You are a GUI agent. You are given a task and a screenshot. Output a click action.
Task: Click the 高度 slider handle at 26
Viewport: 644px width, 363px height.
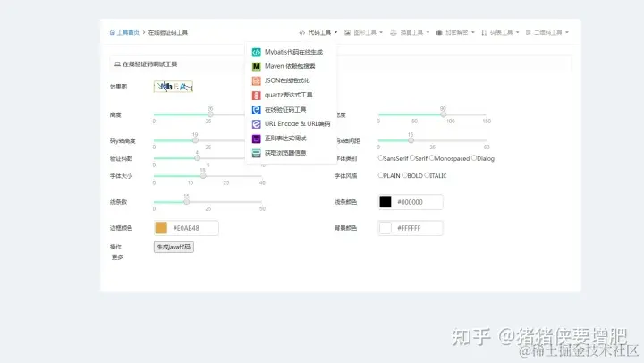pyautogui.click(x=210, y=114)
